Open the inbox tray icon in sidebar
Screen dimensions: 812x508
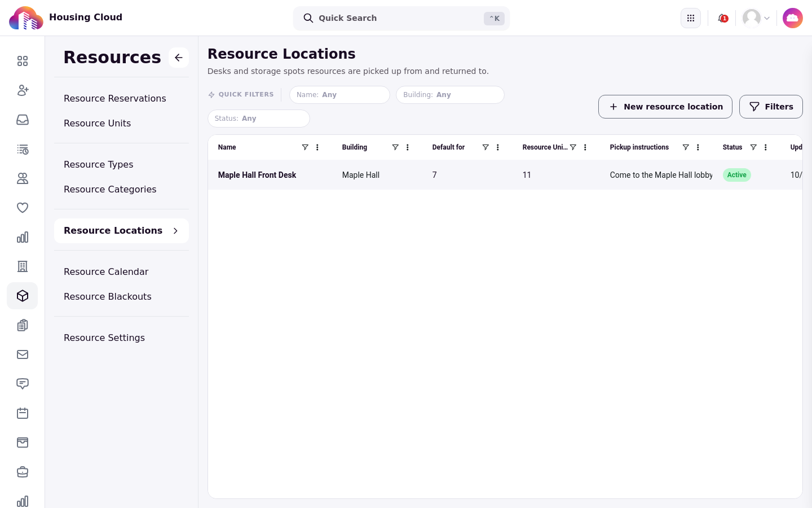point(23,120)
